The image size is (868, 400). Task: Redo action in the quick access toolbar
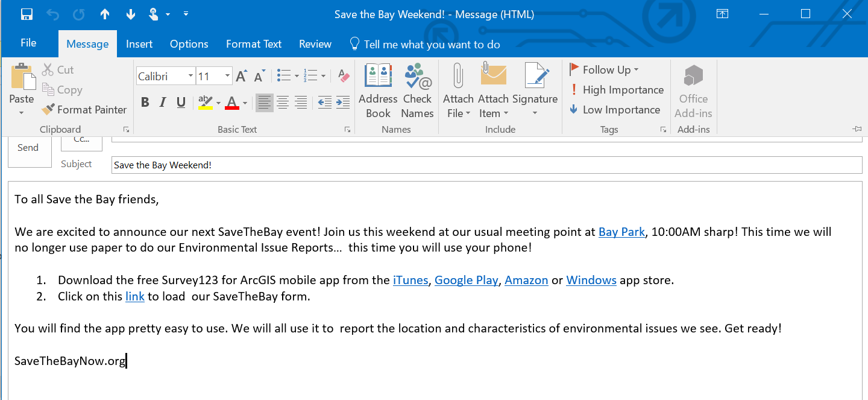coord(79,14)
